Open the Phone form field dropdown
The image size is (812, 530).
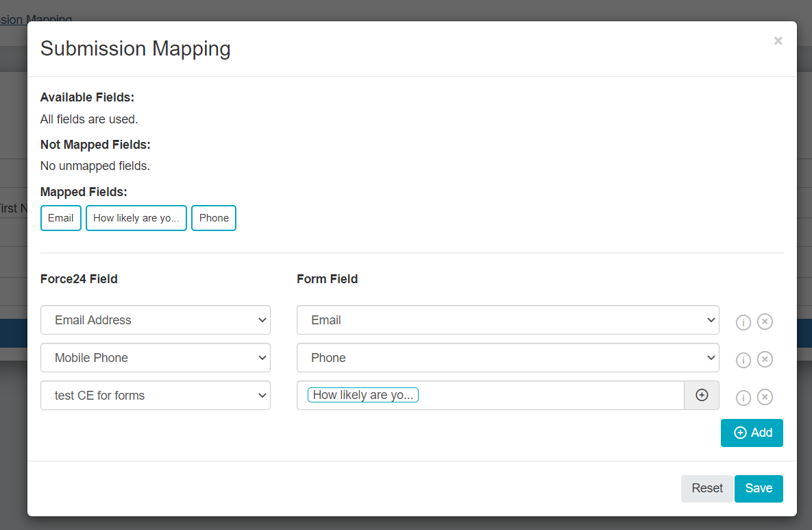pos(508,358)
